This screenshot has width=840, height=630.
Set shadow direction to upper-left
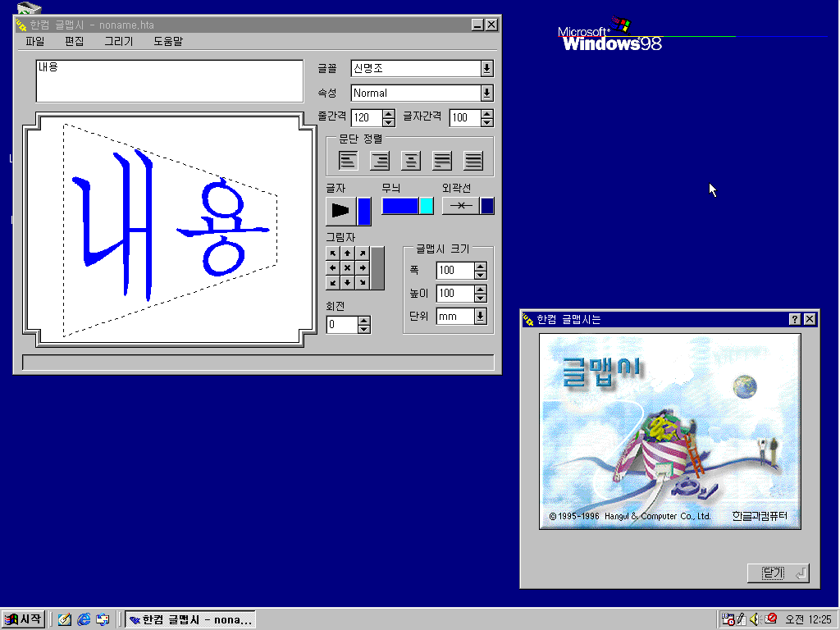[333, 253]
